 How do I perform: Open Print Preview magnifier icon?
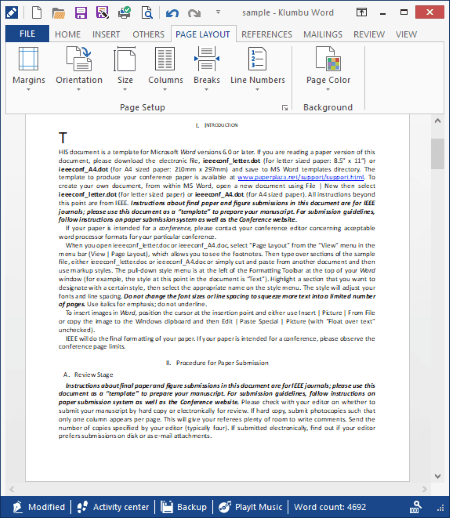(x=147, y=13)
